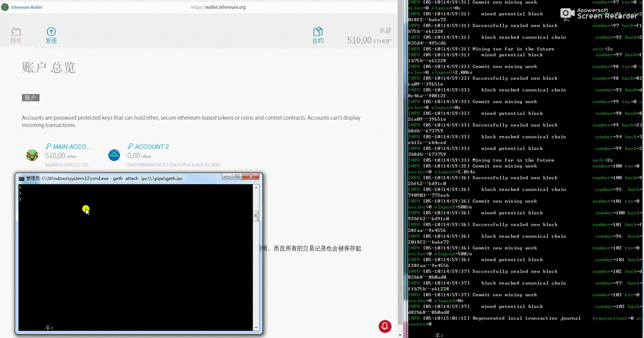Click the Account 2 identicon avatar
This screenshot has width=644, height=338.
(114, 155)
